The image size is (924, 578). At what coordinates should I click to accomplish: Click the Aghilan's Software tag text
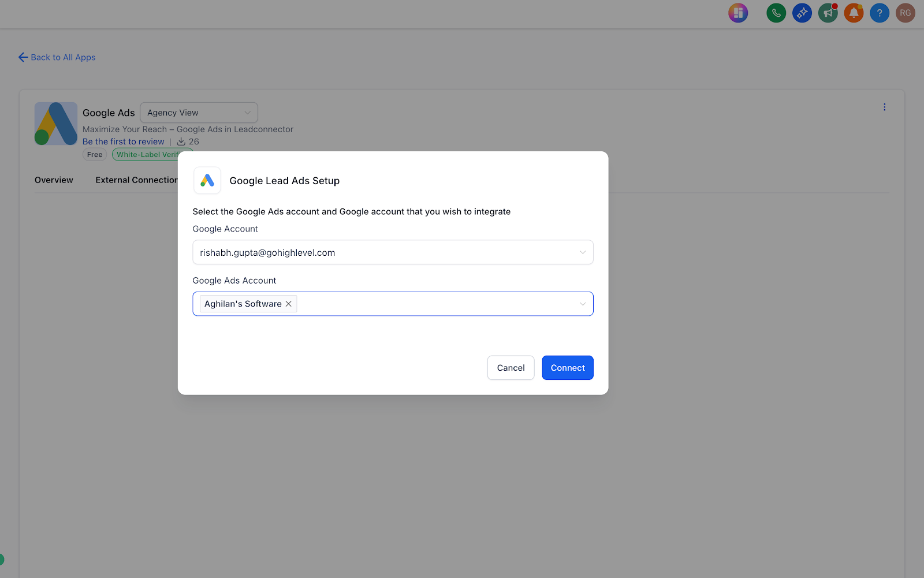(243, 304)
